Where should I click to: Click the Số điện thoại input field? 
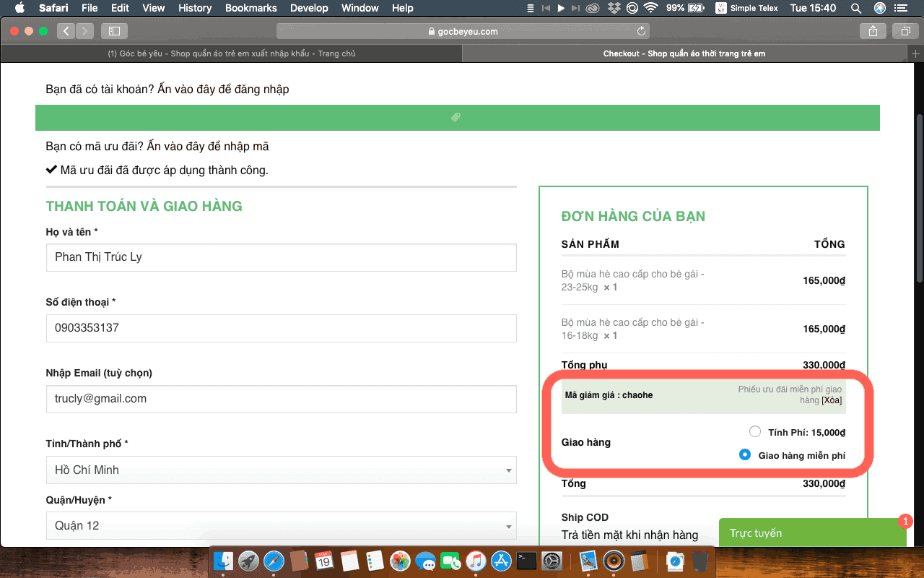tap(281, 328)
